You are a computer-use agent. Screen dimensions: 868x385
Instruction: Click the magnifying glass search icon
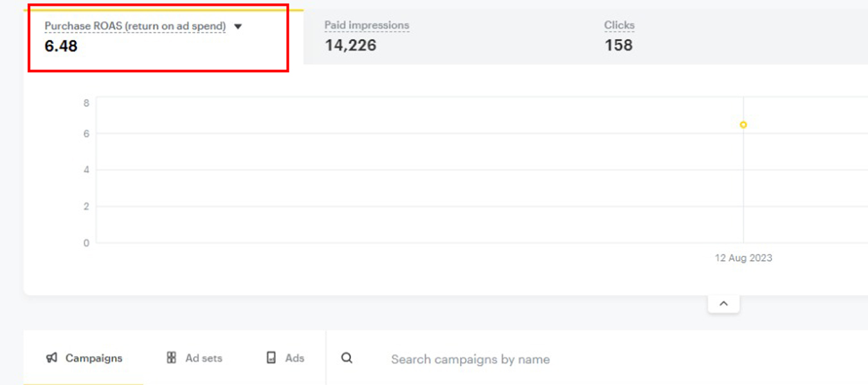pyautogui.click(x=347, y=359)
